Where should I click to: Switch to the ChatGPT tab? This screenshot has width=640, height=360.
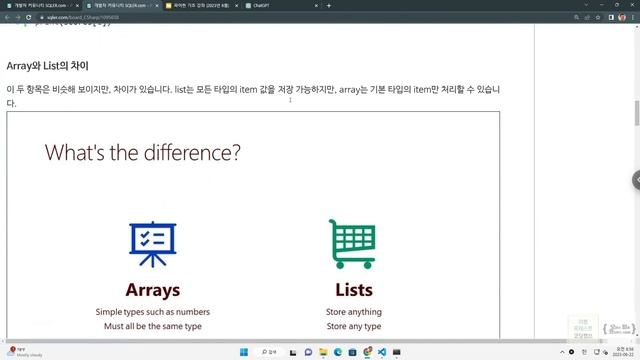coord(281,6)
